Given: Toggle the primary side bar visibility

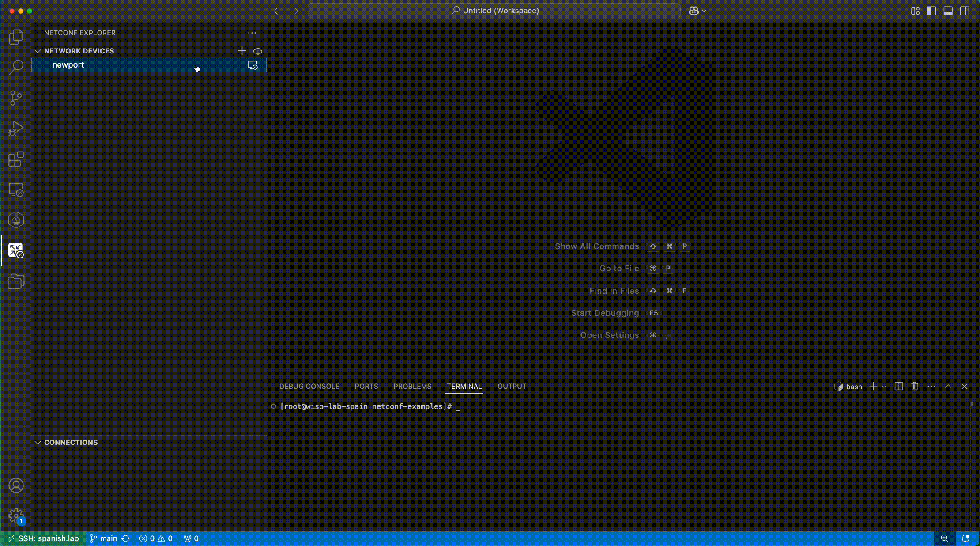Looking at the screenshot, I should click(931, 11).
